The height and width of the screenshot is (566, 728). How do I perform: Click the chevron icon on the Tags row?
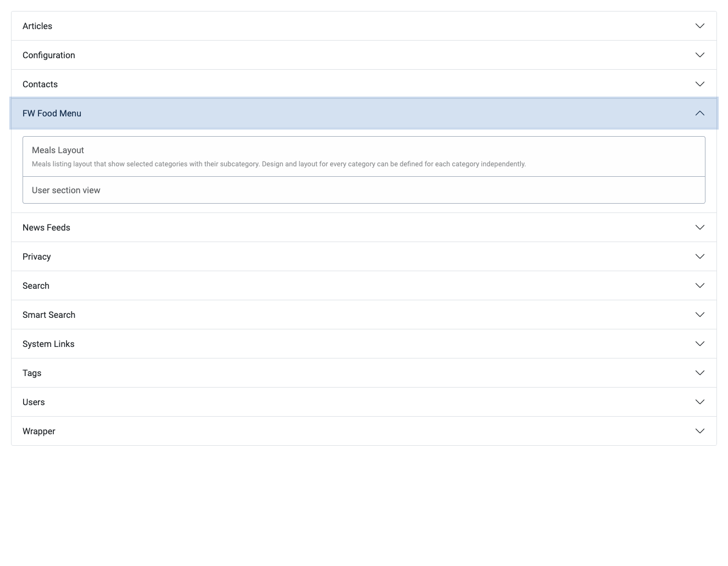(x=699, y=373)
